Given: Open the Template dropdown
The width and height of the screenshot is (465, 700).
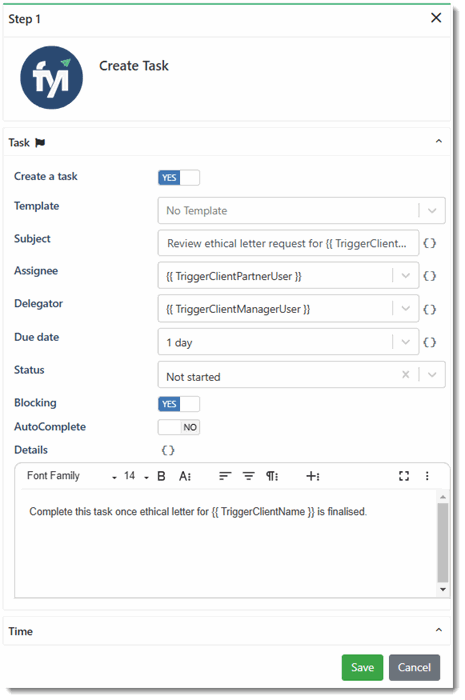Looking at the screenshot, I should pos(301,211).
